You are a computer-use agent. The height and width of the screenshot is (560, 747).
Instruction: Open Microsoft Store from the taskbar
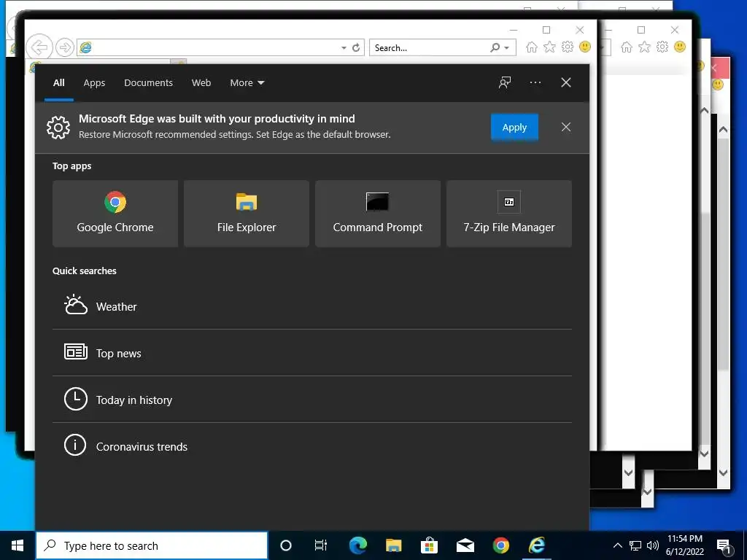tap(429, 545)
